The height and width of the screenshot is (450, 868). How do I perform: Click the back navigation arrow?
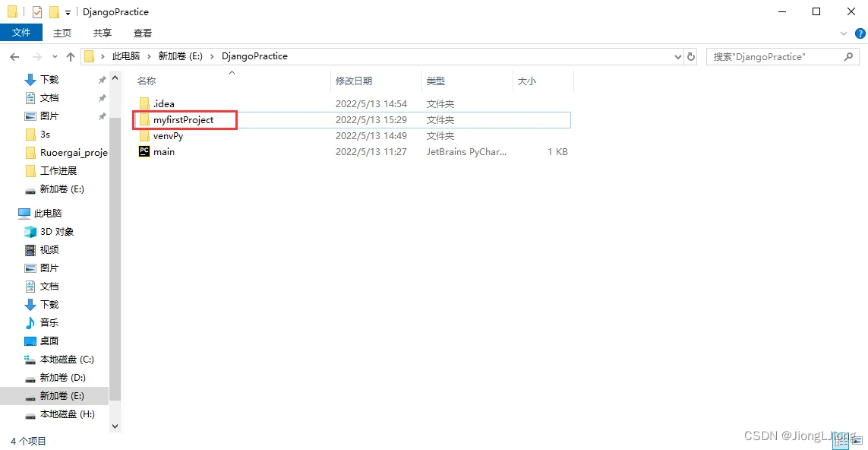(15, 56)
